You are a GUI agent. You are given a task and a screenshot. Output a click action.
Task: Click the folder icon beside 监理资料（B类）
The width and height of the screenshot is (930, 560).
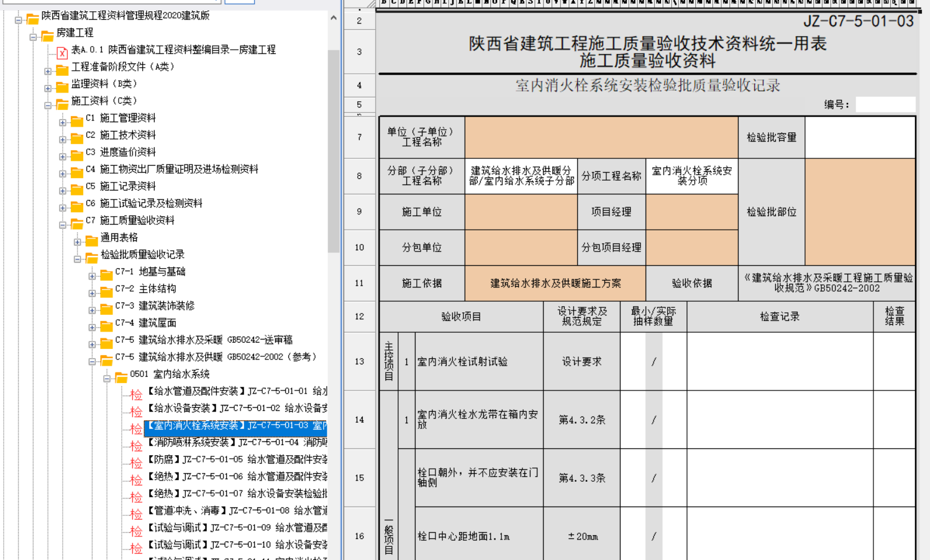pos(62,86)
